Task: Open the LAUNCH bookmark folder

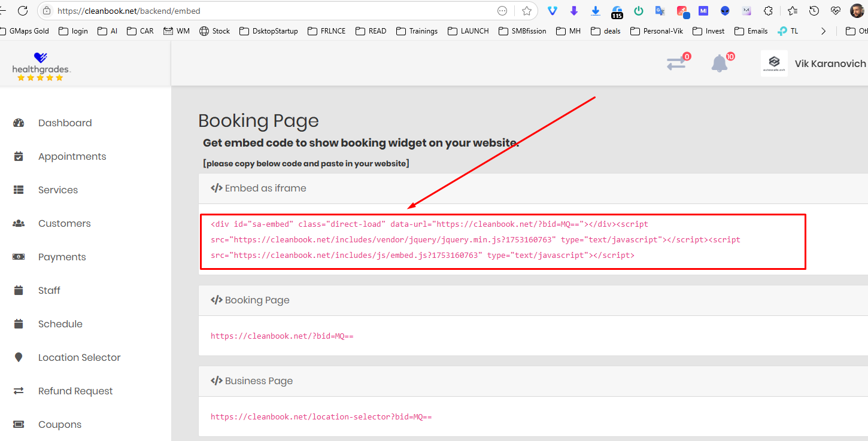Action: (468, 31)
